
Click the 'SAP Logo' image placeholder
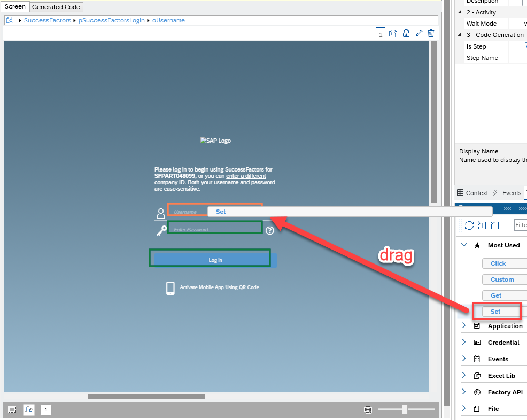[215, 141]
